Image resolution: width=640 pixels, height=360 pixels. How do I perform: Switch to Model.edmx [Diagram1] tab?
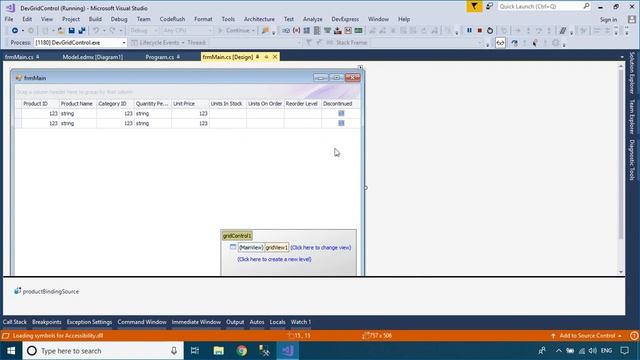(93, 57)
